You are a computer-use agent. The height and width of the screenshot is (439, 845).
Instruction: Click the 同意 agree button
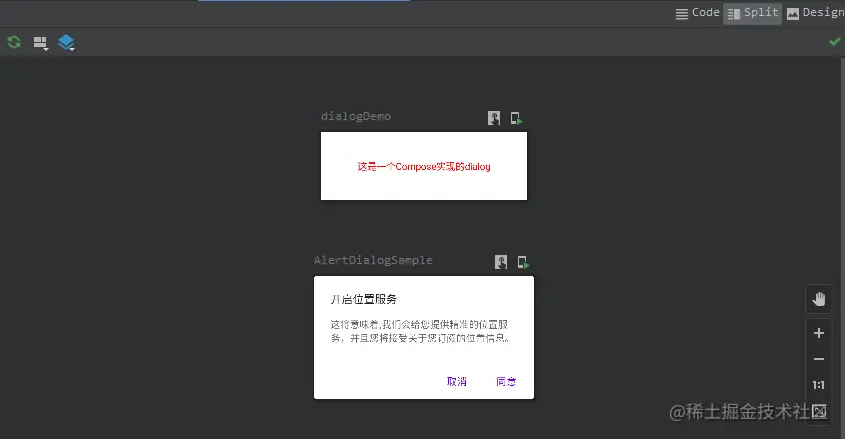tap(506, 381)
